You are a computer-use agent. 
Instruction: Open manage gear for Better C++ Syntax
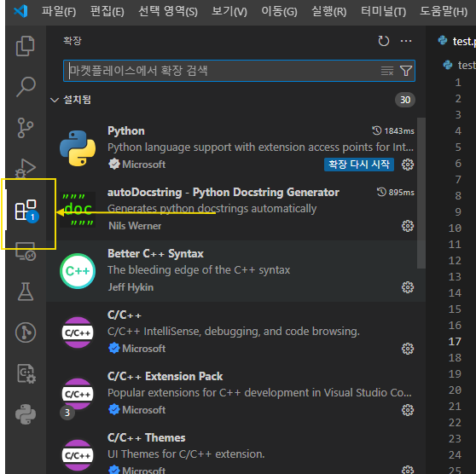click(x=408, y=287)
